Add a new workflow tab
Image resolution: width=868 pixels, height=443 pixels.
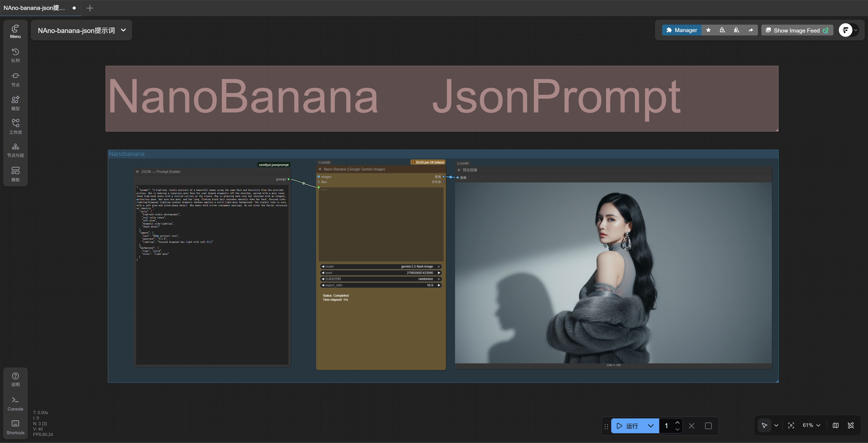(90, 8)
